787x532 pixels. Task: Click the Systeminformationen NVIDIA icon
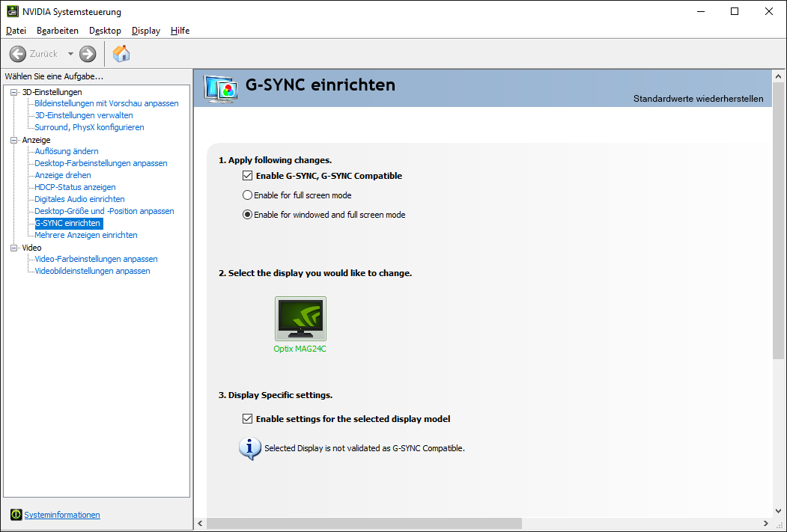pyautogui.click(x=16, y=515)
